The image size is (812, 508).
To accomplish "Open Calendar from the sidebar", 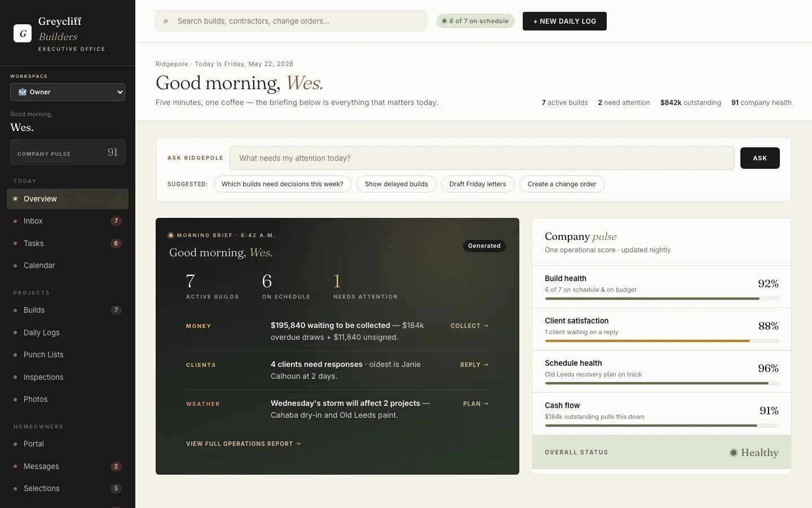I will 68,265.
